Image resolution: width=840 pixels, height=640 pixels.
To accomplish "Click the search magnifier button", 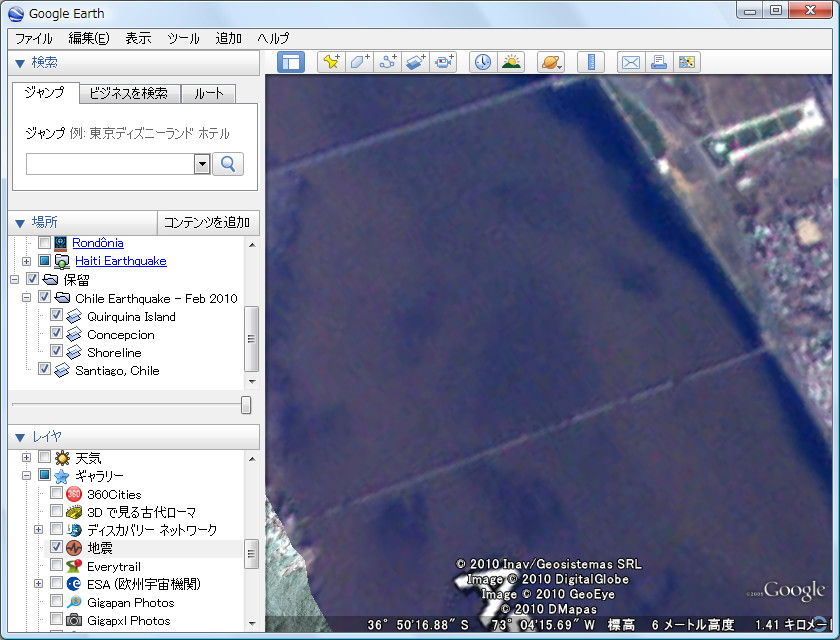I will [x=228, y=164].
